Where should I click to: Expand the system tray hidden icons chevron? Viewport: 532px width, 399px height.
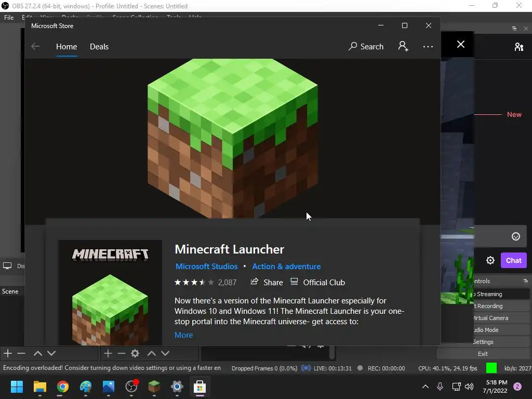[x=425, y=387]
